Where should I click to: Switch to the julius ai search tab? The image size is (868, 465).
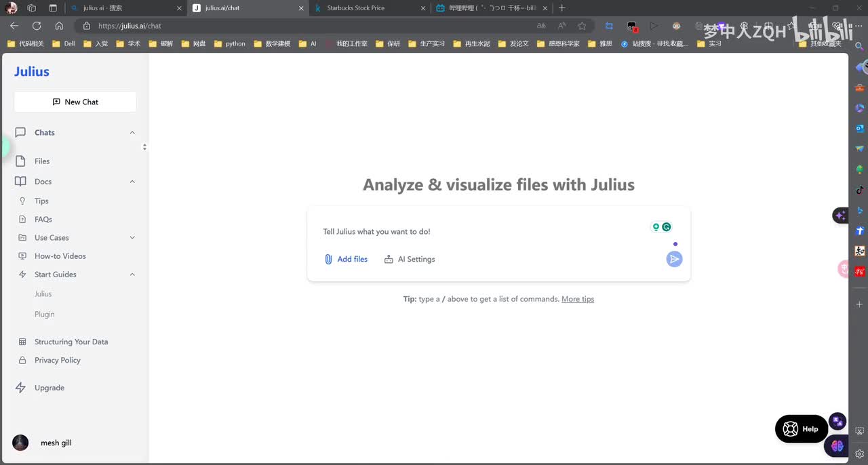102,8
